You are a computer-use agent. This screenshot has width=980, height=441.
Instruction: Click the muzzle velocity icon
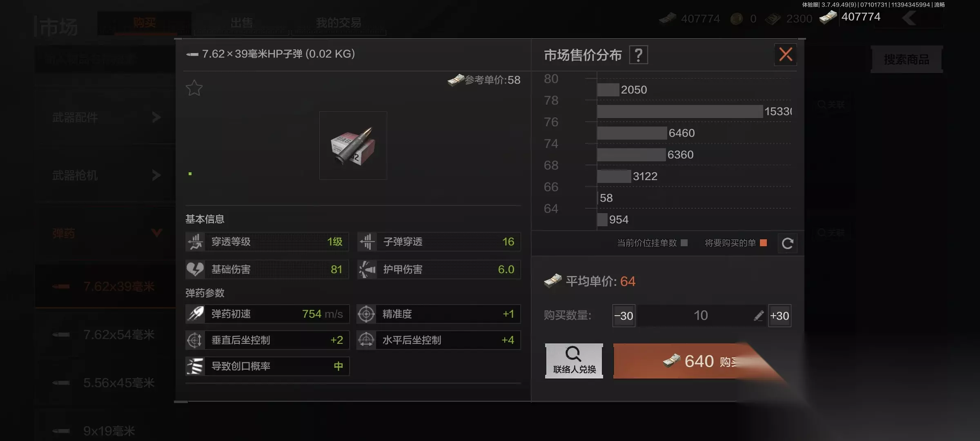pyautogui.click(x=195, y=314)
